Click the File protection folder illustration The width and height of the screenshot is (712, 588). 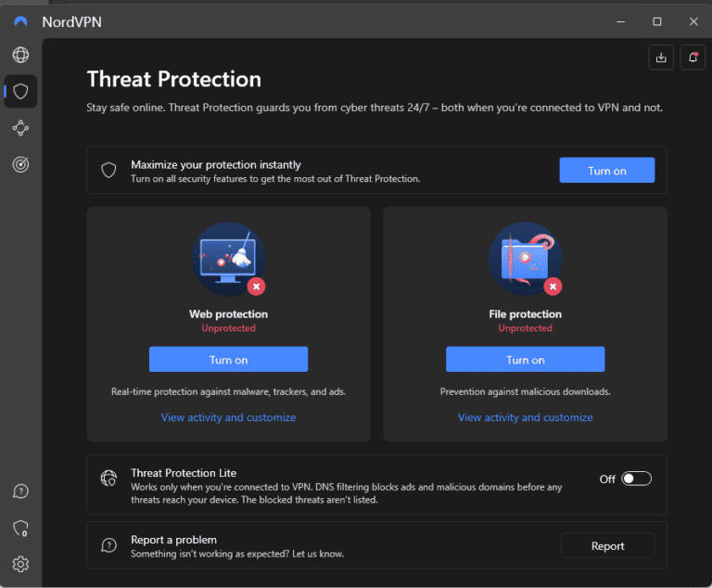tap(526, 260)
